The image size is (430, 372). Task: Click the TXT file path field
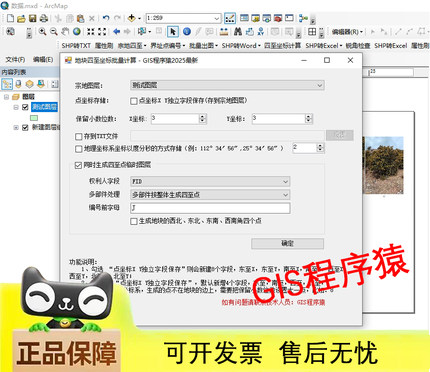[x=227, y=136]
